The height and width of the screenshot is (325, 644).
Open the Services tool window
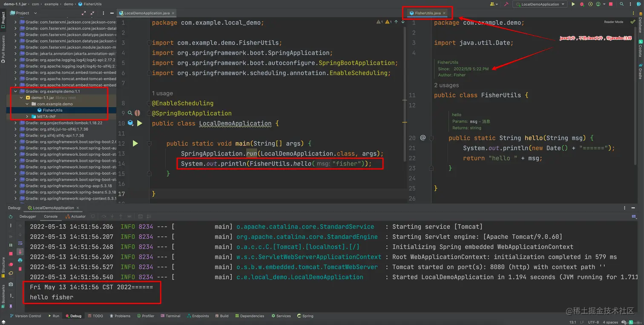click(x=281, y=316)
